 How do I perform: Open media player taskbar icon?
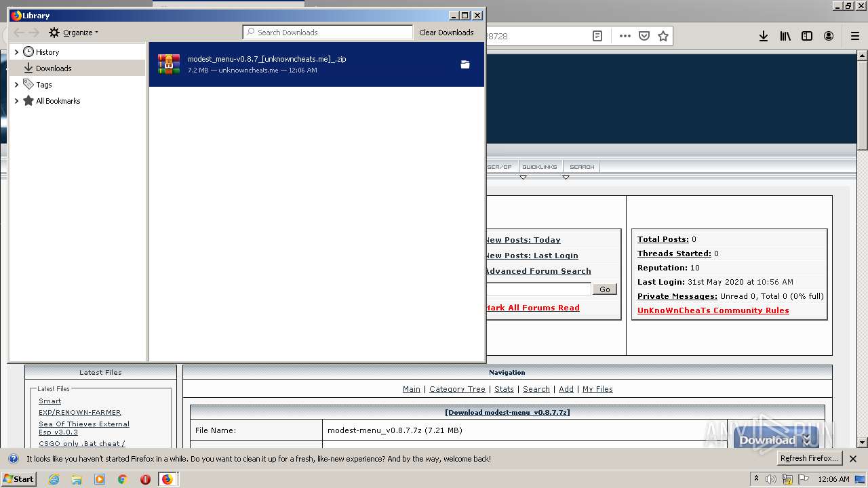click(100, 479)
